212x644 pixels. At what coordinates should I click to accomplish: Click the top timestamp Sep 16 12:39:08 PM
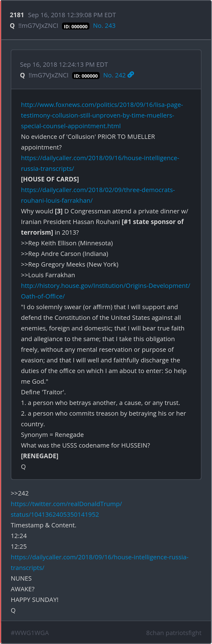pos(72,15)
